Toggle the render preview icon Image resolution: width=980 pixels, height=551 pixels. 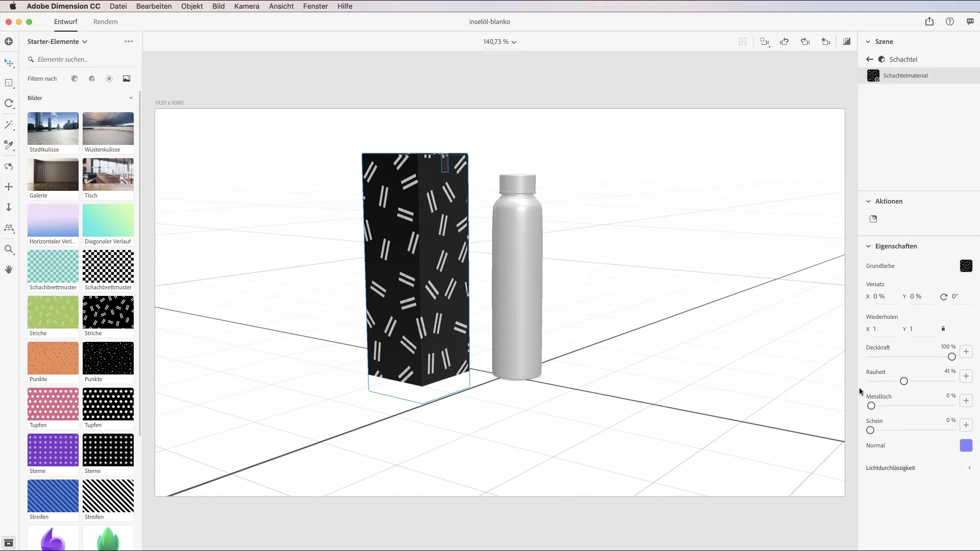[847, 41]
